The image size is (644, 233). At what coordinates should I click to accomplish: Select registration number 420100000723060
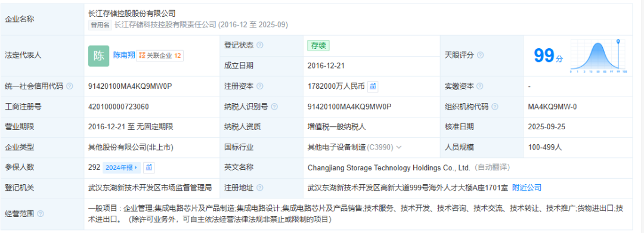click(118, 107)
